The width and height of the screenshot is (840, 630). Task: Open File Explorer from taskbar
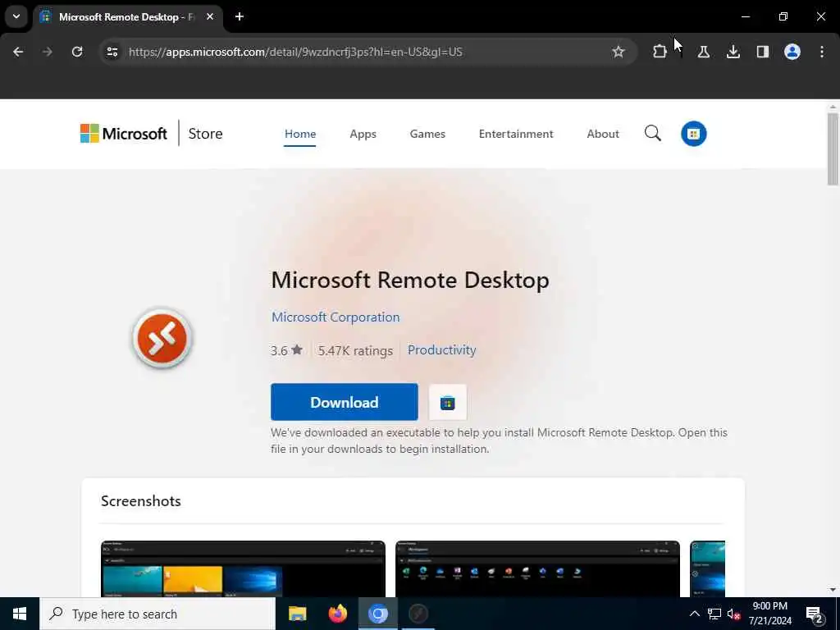(x=297, y=614)
